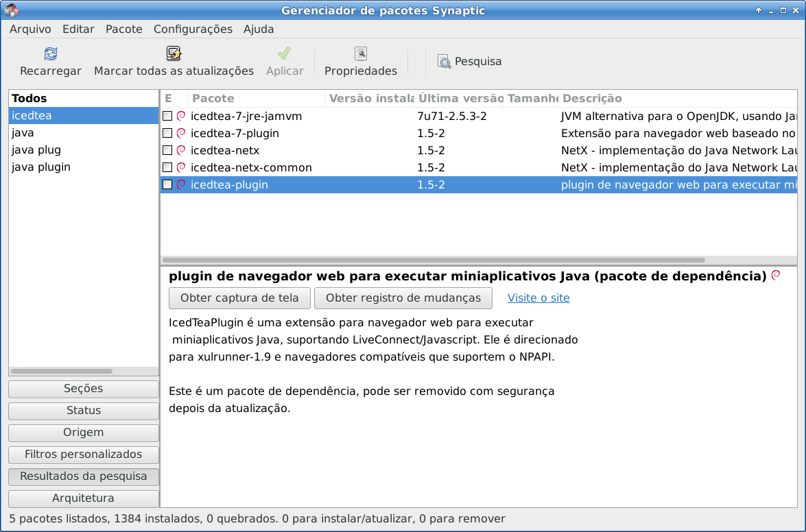
Task: Click Debian swirl icon of icedtea-7-plugin
Action: (x=181, y=133)
